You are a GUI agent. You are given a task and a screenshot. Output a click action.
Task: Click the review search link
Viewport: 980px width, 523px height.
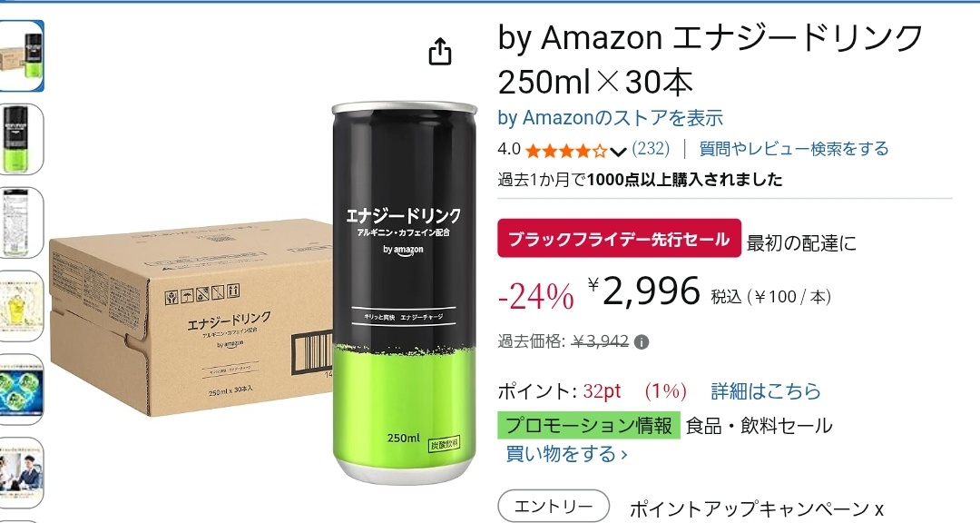794,149
